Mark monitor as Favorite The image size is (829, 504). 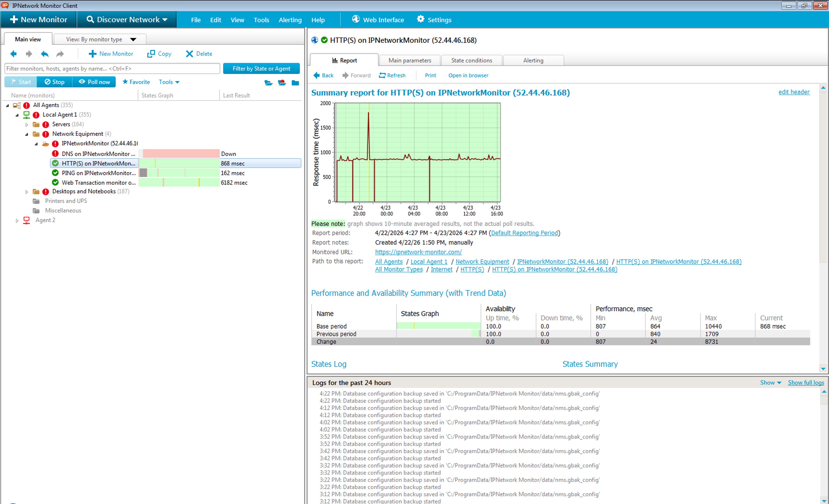click(136, 82)
